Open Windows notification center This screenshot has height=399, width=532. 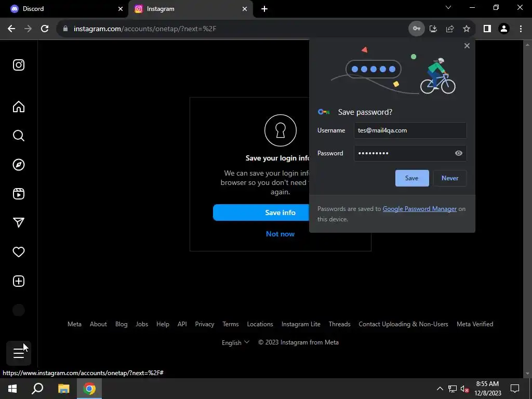515,389
